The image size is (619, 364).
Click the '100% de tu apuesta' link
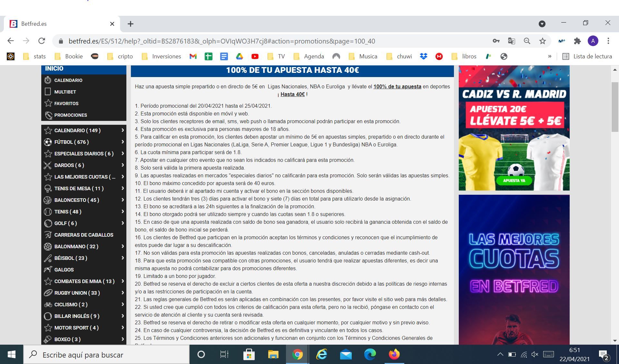pyautogui.click(x=397, y=86)
